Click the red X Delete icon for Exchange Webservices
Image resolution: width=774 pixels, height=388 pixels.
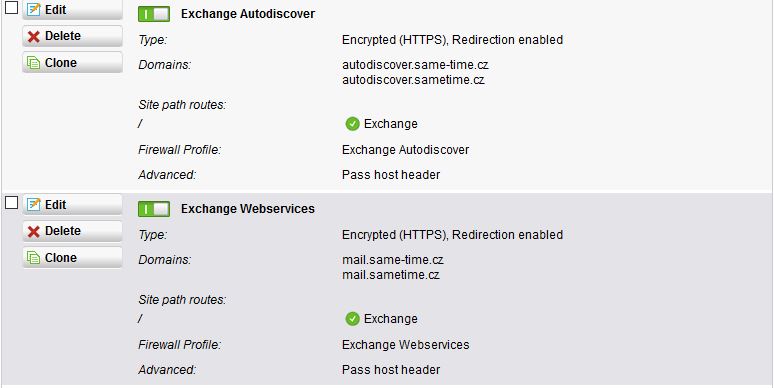pyautogui.click(x=34, y=231)
